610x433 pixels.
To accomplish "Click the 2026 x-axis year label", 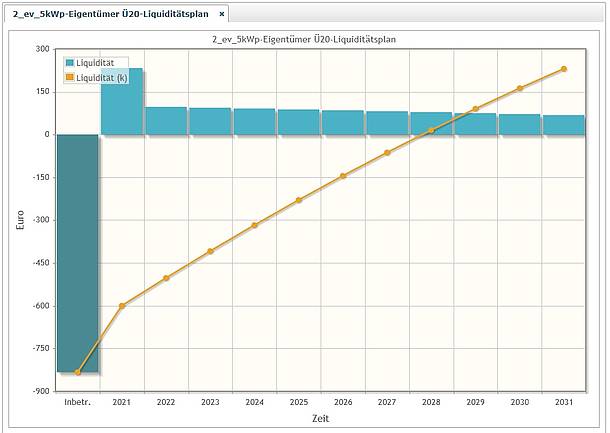I will coord(342,402).
